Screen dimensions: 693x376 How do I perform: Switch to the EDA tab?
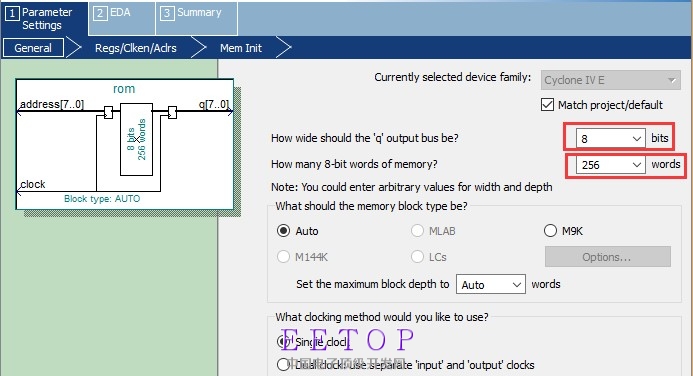click(x=122, y=18)
